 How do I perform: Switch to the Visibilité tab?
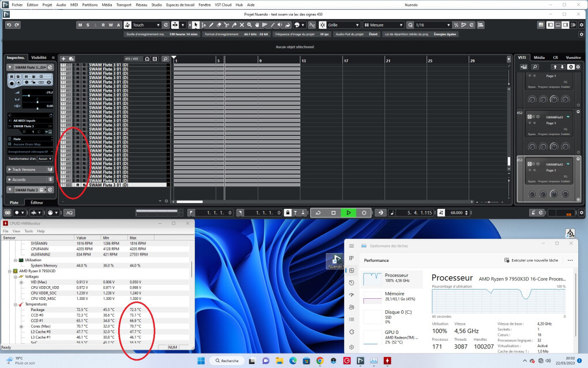[x=39, y=58]
